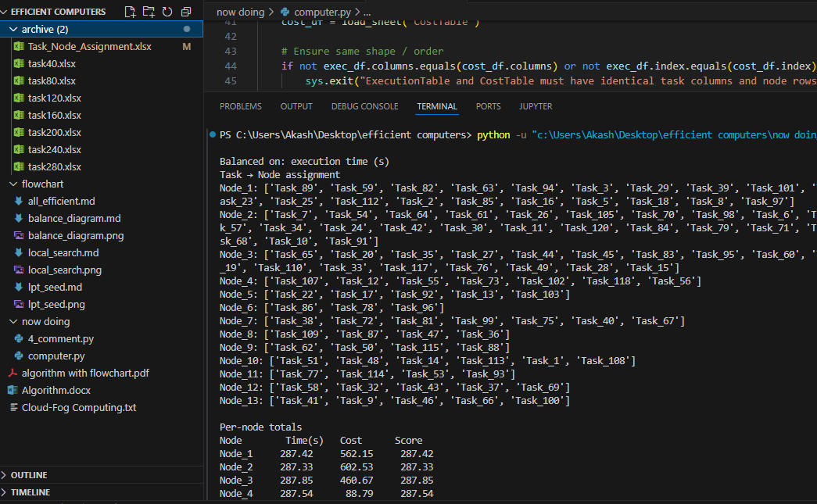The height and width of the screenshot is (504, 817).
Task: Open Task_Node_Assignment.xlsx from the archive folder
Action: point(89,47)
